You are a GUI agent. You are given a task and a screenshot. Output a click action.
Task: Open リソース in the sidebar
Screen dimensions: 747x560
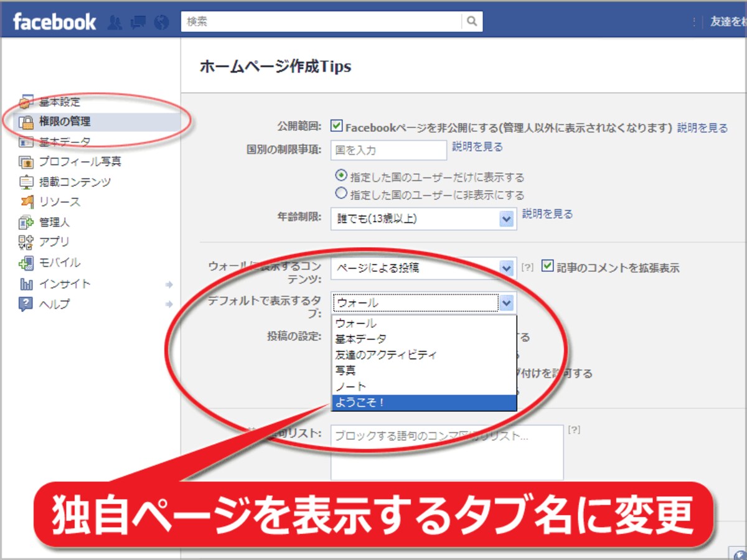pyautogui.click(x=60, y=202)
